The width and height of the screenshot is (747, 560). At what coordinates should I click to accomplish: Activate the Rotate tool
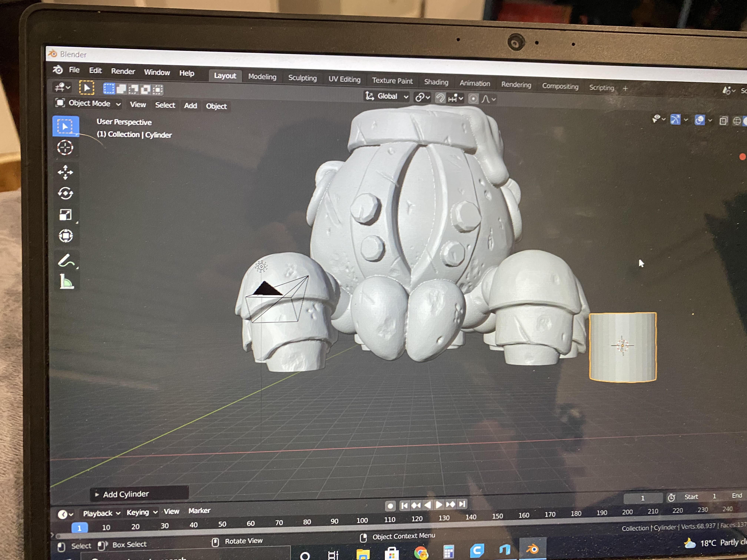coord(65,193)
